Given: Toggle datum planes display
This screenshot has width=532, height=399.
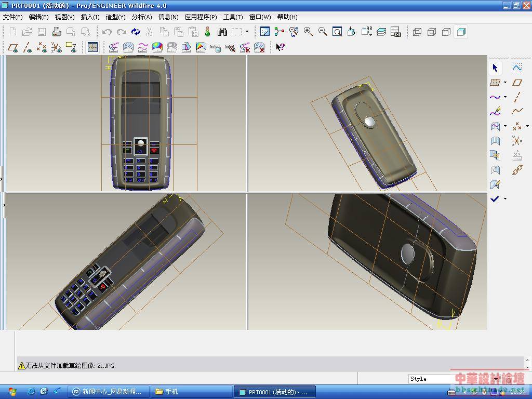Looking at the screenshot, I should [x=13, y=47].
